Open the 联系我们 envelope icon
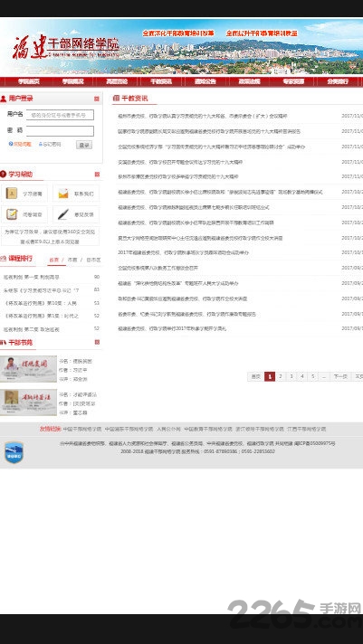This screenshot has width=363, height=644. tap(63, 193)
